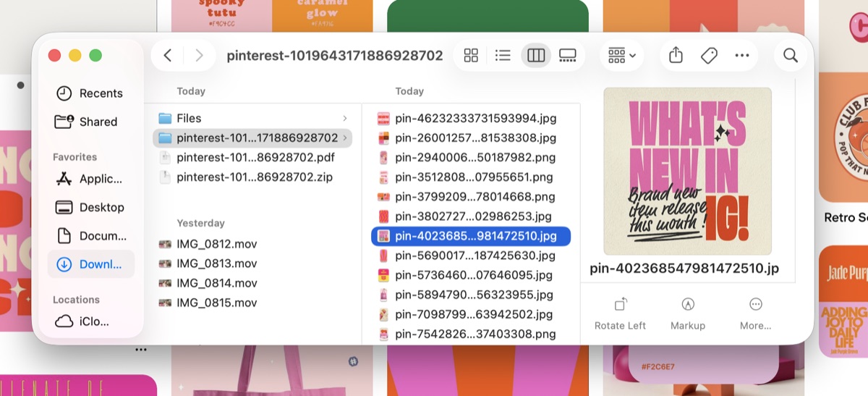Switch Finder to list view
This screenshot has height=396, width=868.
503,56
